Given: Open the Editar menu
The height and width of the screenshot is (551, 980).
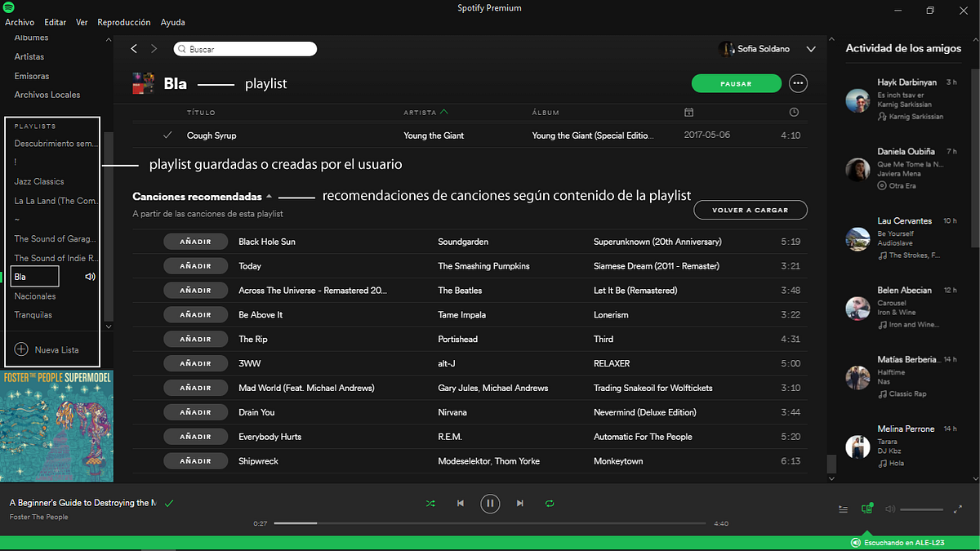Looking at the screenshot, I should [56, 22].
